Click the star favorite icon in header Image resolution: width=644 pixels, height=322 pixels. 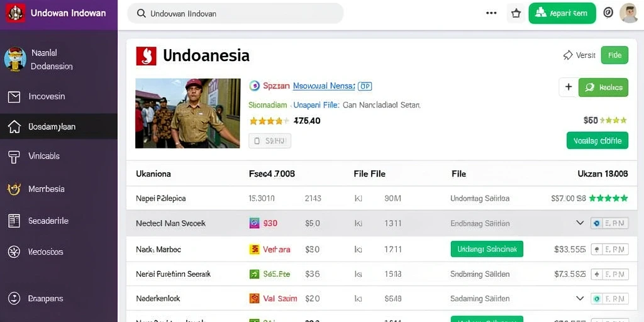tap(516, 14)
